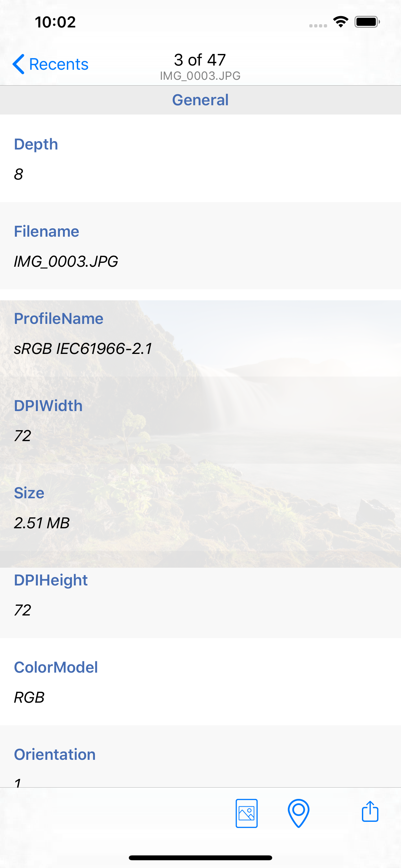Viewport: 401px width, 868px height.
Task: Go back to Recents
Action: click(58, 63)
